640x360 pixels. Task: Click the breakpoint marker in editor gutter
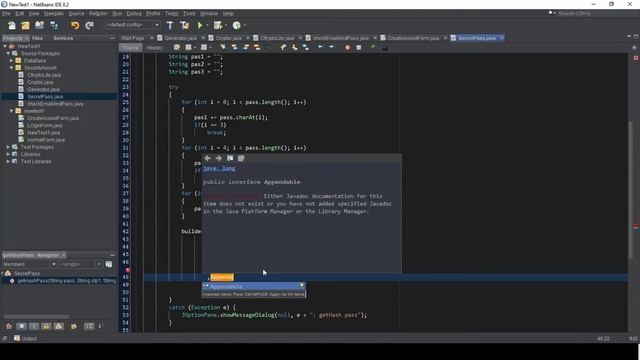click(127, 270)
